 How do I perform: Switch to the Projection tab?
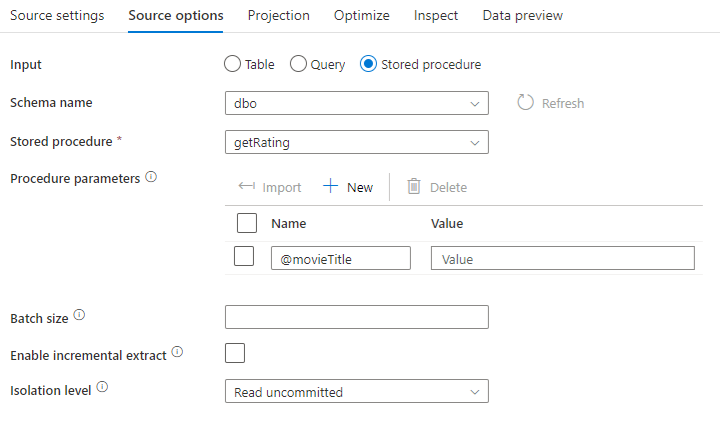coord(278,15)
